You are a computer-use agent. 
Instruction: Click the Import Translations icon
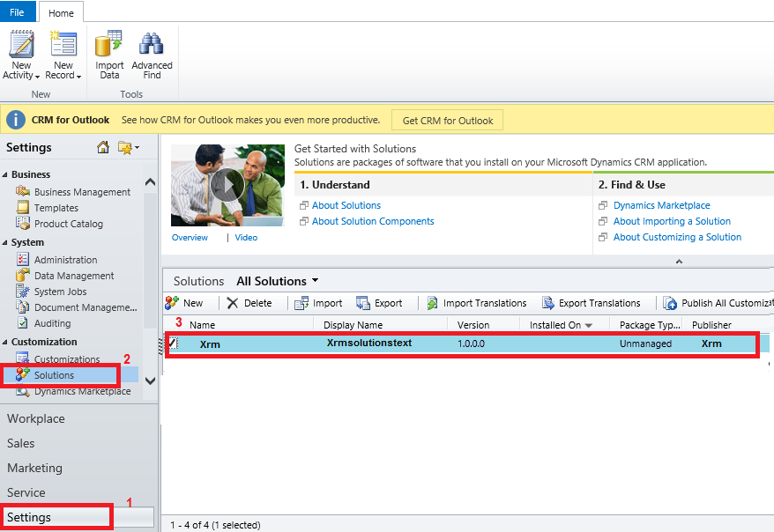pyautogui.click(x=433, y=303)
